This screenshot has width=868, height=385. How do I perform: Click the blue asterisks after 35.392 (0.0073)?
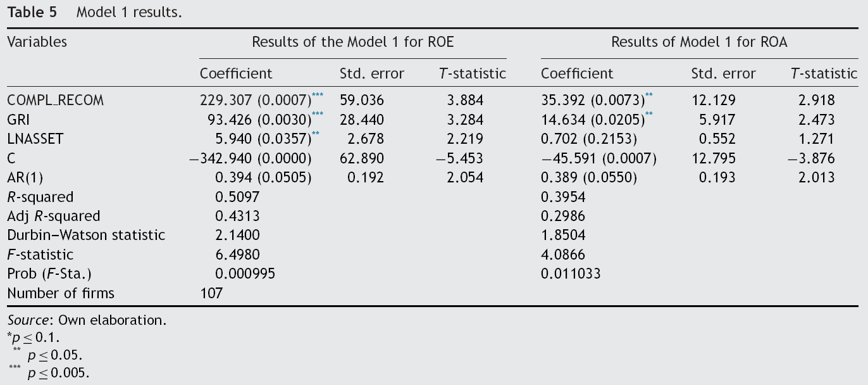[648, 96]
